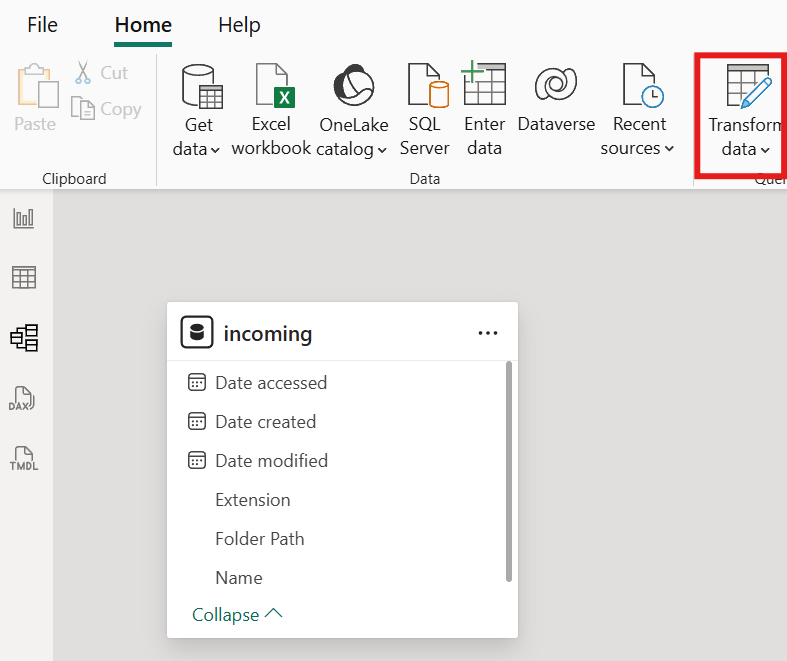Open DAX query view
Screen dimensions: 787x661
tap(22, 399)
